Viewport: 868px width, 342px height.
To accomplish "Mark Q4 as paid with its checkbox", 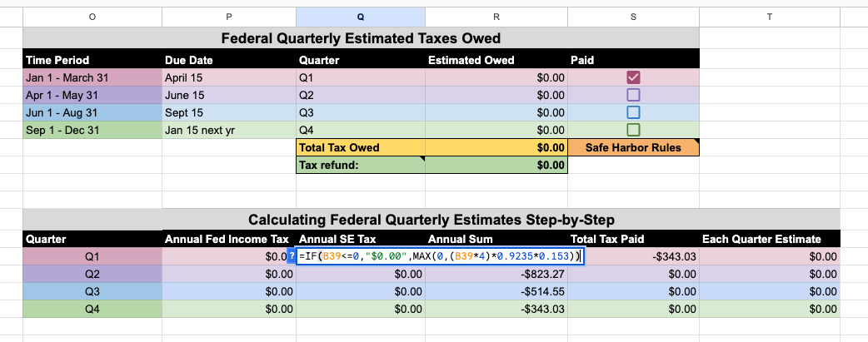I will point(632,130).
